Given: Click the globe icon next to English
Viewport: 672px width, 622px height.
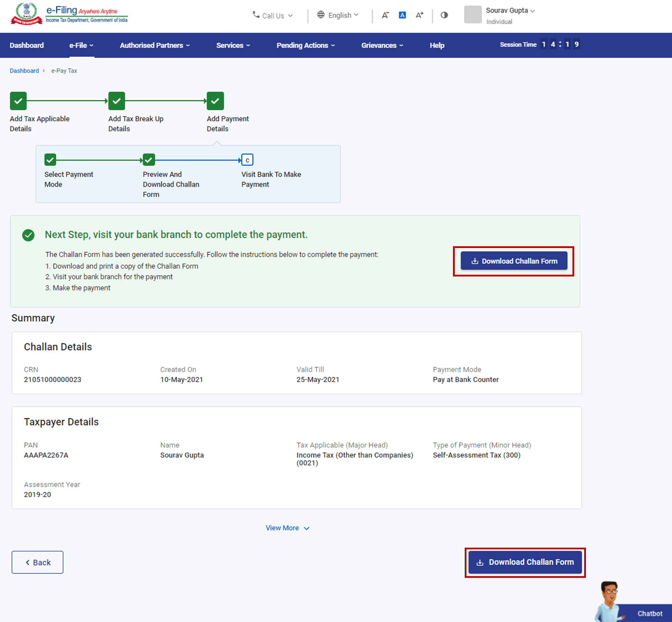Looking at the screenshot, I should (321, 15).
